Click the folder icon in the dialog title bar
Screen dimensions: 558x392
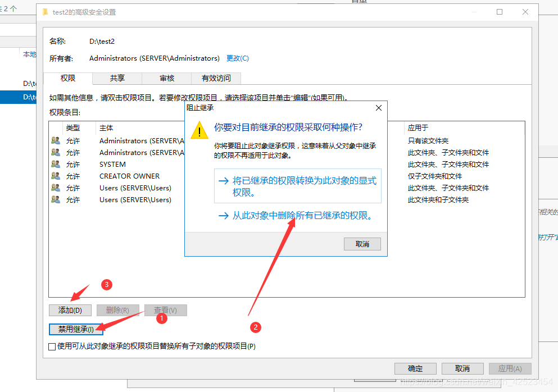coord(45,11)
